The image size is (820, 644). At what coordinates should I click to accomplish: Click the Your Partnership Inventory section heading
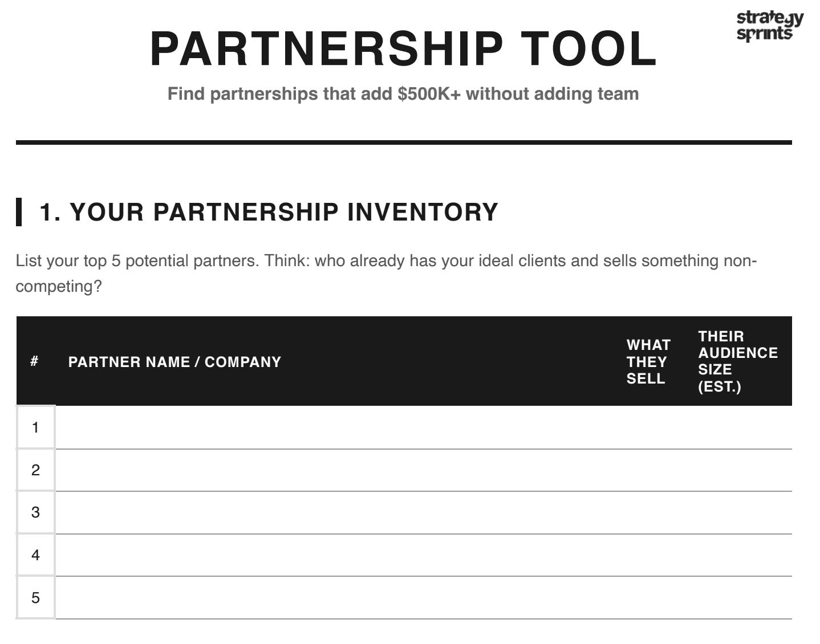pyautogui.click(x=269, y=212)
